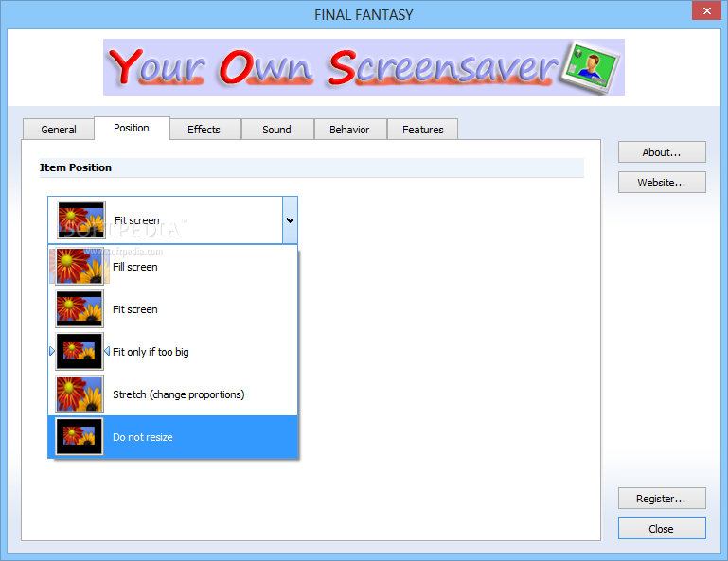
Task: Click the Your Own Screensaver banner text
Action: (x=332, y=67)
